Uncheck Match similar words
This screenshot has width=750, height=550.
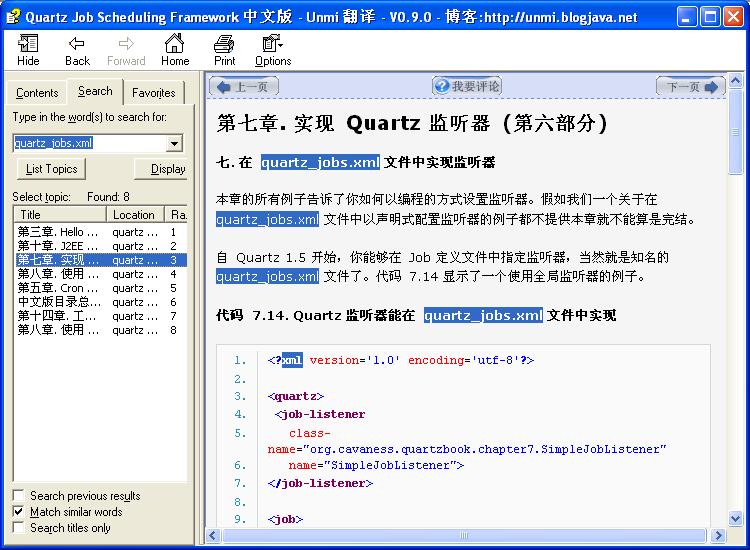coord(19,512)
